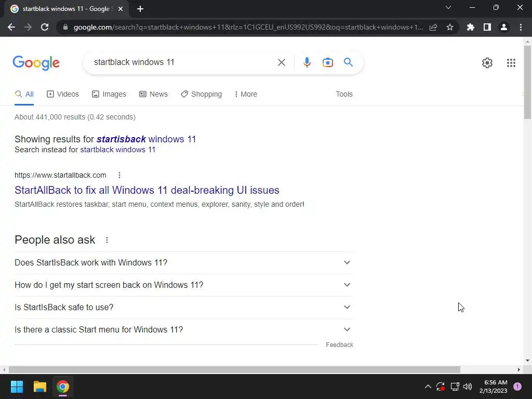The image size is (532, 399).
Task: Click the Google logo
Action: [x=36, y=63]
